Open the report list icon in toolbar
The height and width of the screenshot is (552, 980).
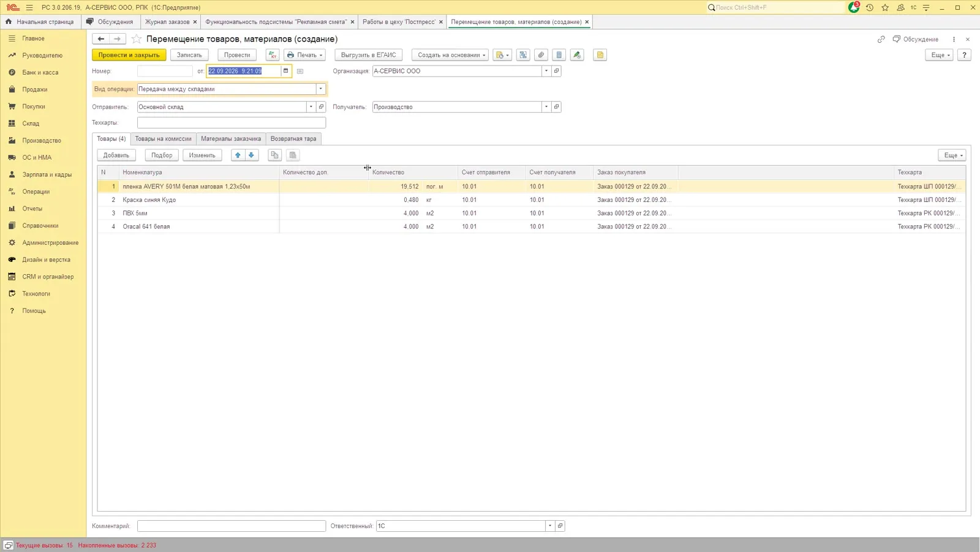click(559, 55)
